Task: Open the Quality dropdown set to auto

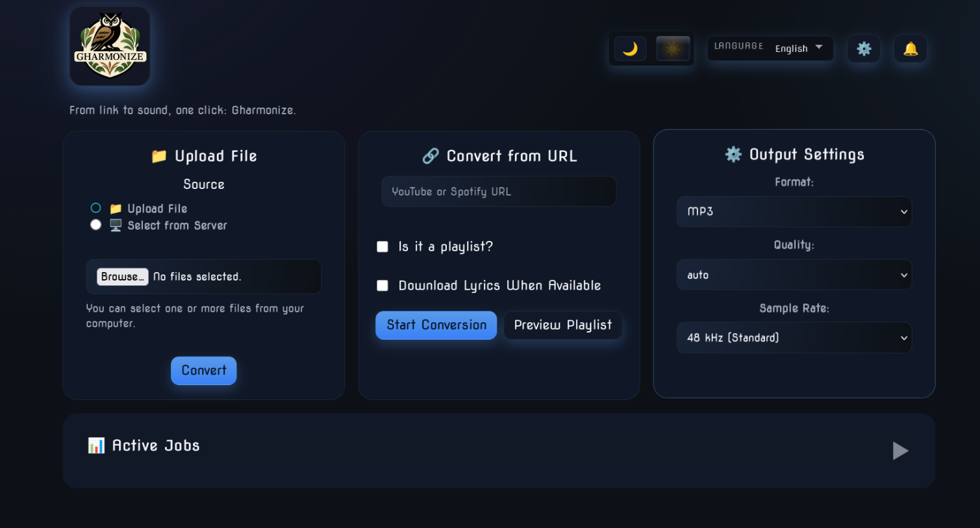Action: pyautogui.click(x=794, y=275)
